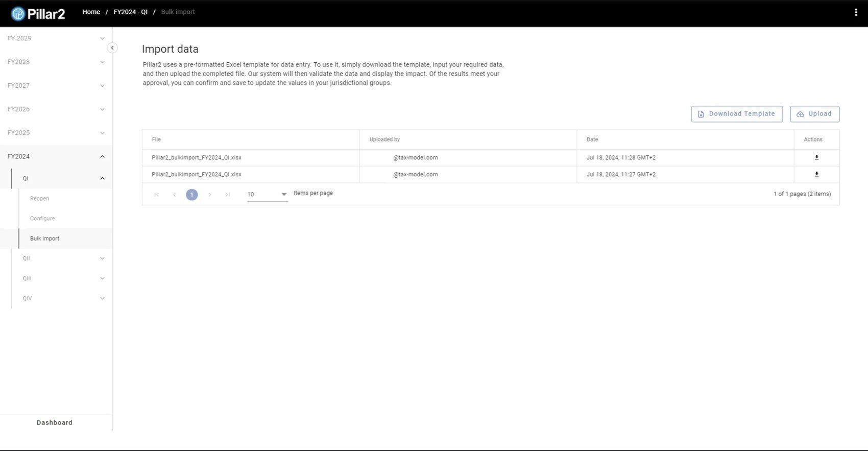Select page 1 in the pagination

pos(192,195)
